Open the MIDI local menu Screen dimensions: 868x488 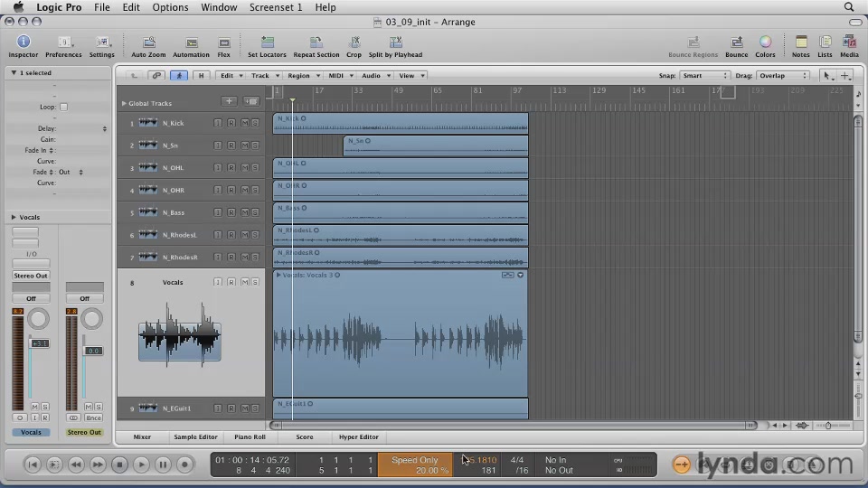[x=339, y=75]
